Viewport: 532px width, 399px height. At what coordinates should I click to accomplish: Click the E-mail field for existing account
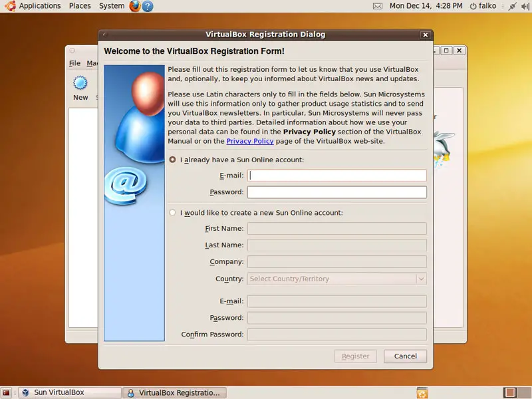click(336, 176)
